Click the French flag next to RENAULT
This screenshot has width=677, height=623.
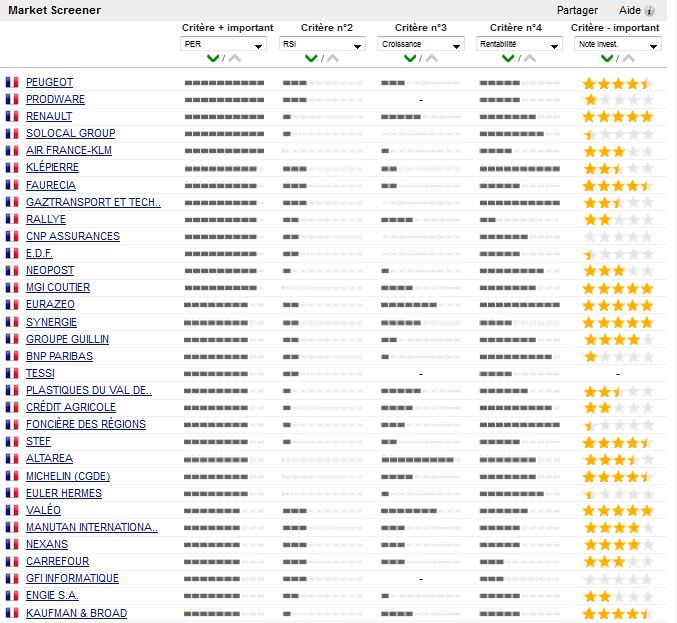pyautogui.click(x=12, y=116)
